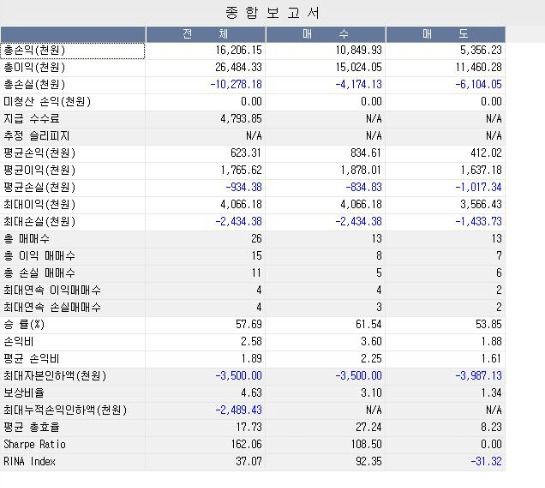Select the 보상비율 row label

point(24,393)
